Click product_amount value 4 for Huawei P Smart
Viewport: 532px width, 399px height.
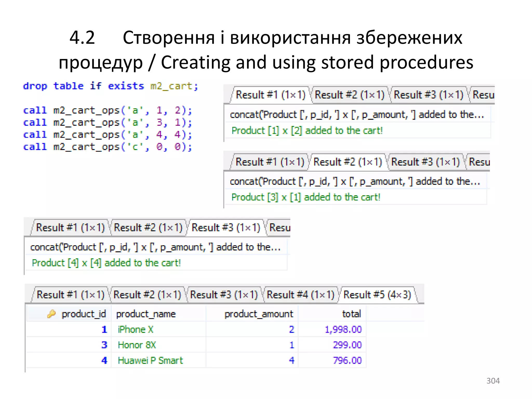pos(291,361)
